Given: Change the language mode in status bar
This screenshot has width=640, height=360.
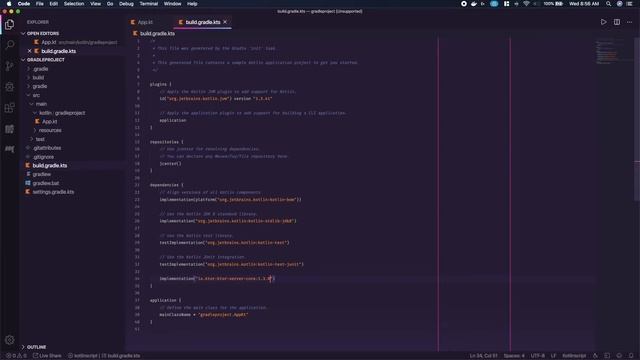Looking at the screenshot, I should coord(574,356).
